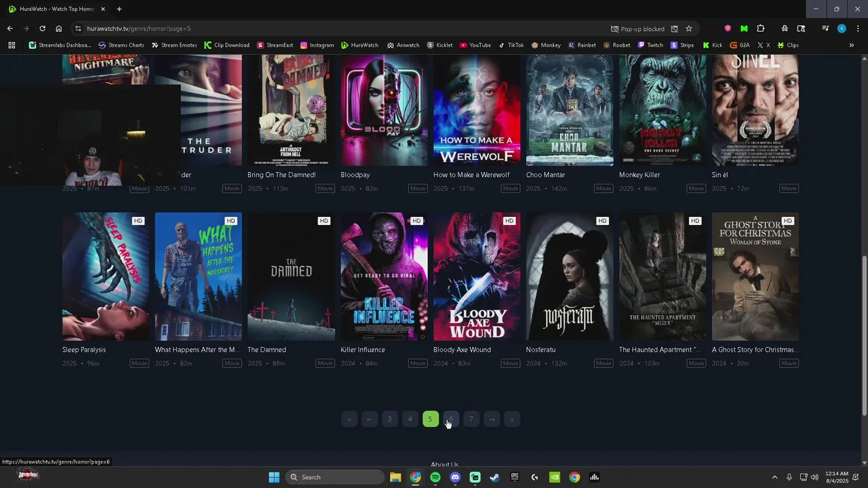Open the Instagram bookmark
This screenshot has width=868, height=488.
click(x=317, y=45)
